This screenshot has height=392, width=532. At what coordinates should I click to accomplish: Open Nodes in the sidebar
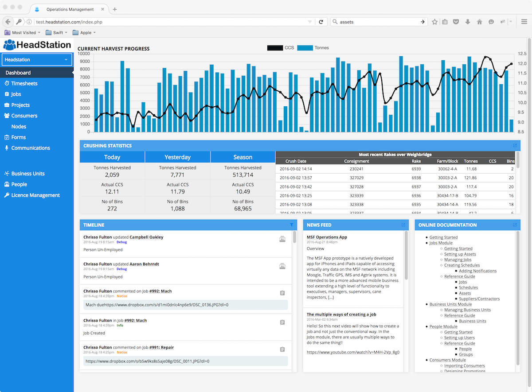(19, 126)
